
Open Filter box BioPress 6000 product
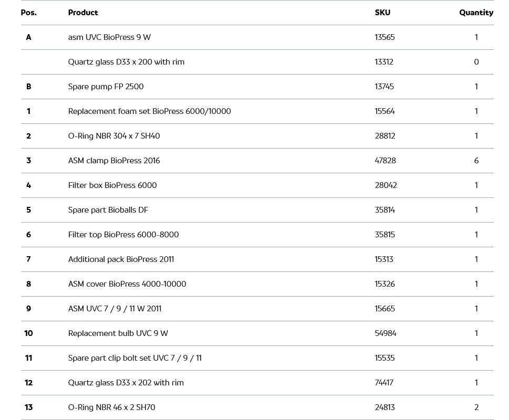[112, 185]
